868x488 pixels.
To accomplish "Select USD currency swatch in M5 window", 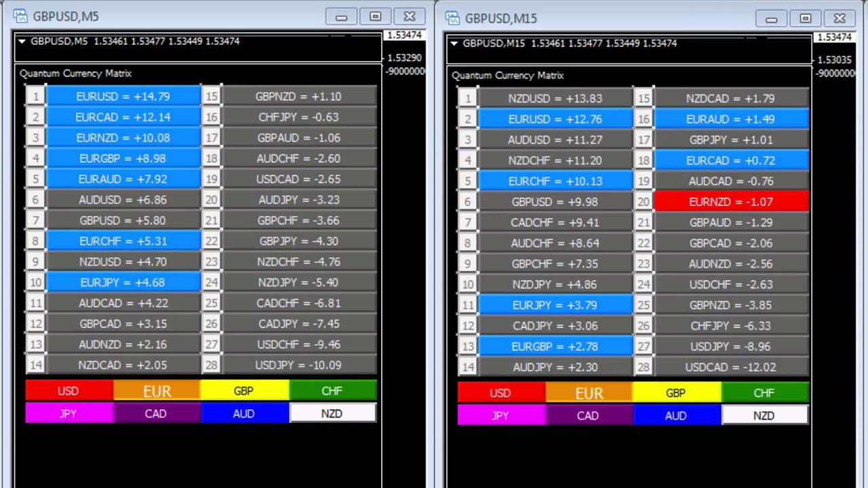I will (x=68, y=391).
